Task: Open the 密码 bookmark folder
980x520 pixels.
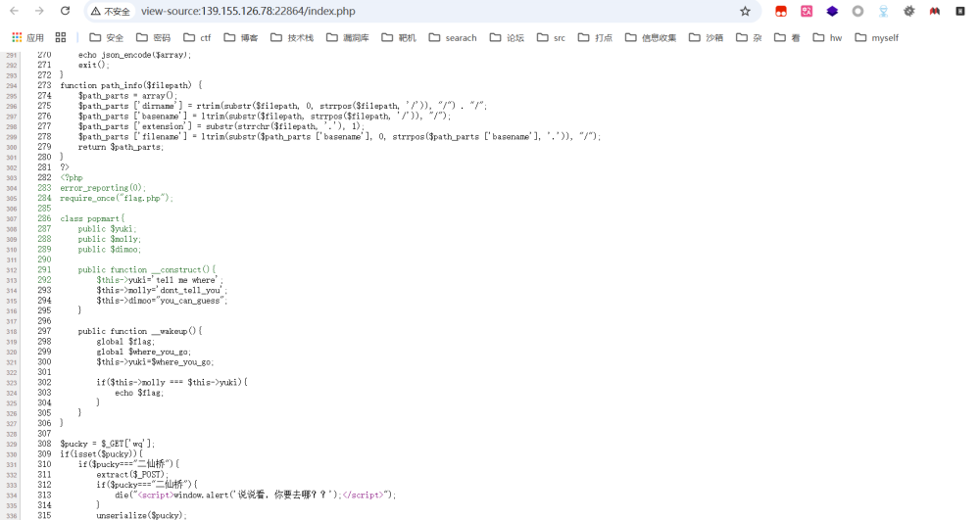Action: (x=154, y=37)
